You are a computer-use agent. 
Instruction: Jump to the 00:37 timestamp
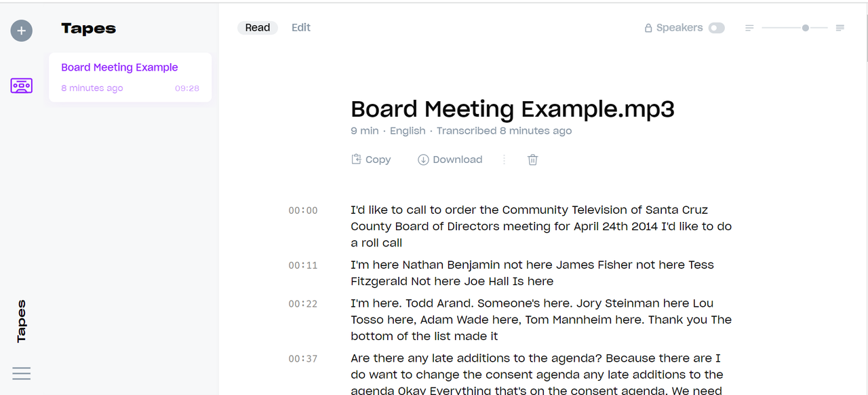[x=303, y=358]
